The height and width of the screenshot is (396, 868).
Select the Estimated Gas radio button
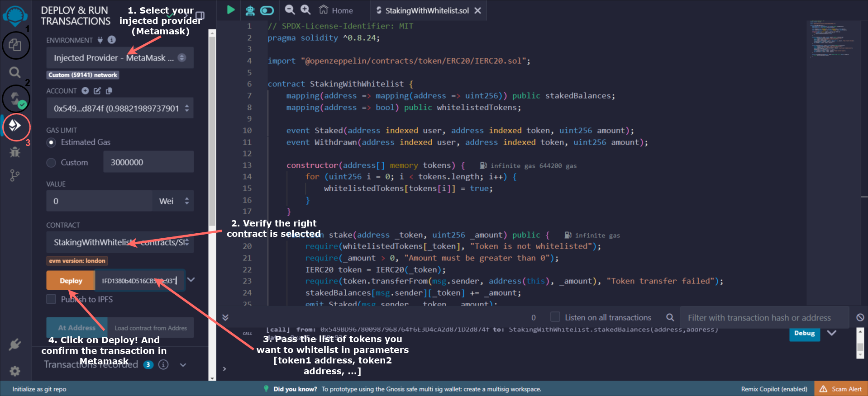tap(52, 142)
